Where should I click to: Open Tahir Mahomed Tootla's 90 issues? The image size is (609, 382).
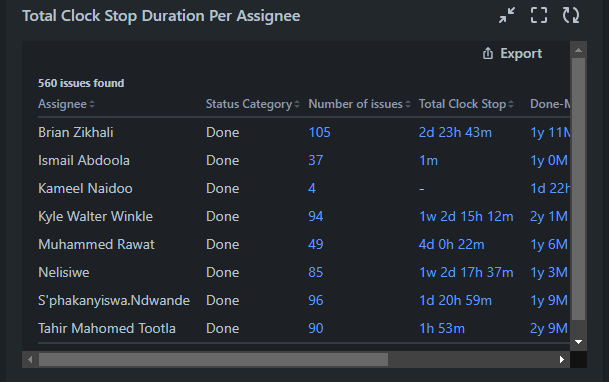coord(315,328)
